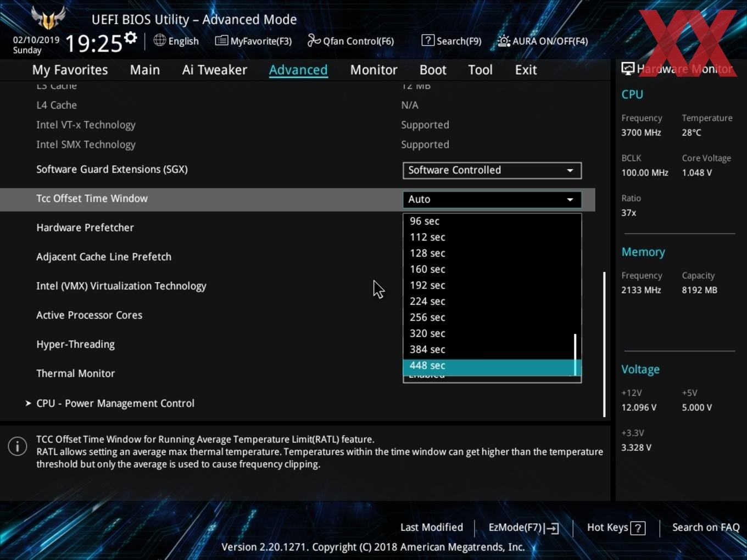Click L4 Cache entry
Image resolution: width=747 pixels, height=560 pixels.
pyautogui.click(x=57, y=105)
